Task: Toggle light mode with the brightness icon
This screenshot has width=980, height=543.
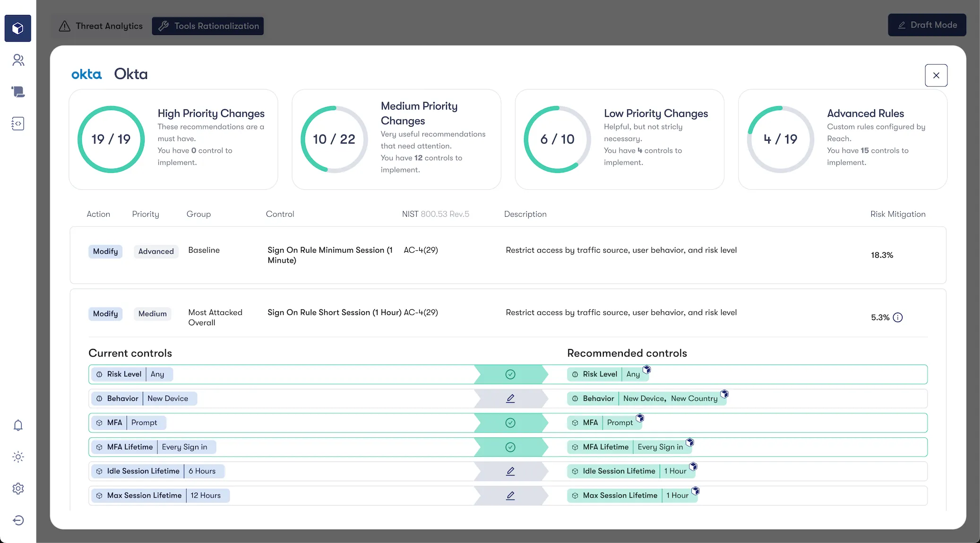Action: pos(17,457)
